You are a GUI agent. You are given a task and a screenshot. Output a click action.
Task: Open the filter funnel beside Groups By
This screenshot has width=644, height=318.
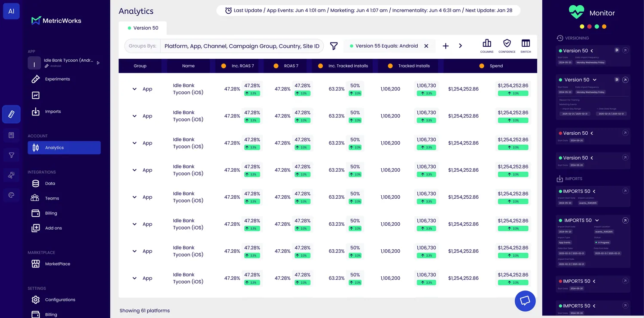(x=334, y=46)
